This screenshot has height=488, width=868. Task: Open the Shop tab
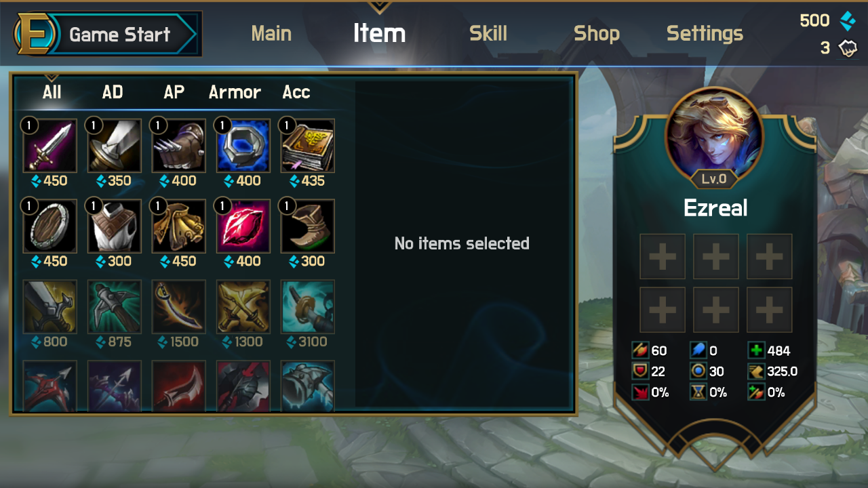[597, 33]
